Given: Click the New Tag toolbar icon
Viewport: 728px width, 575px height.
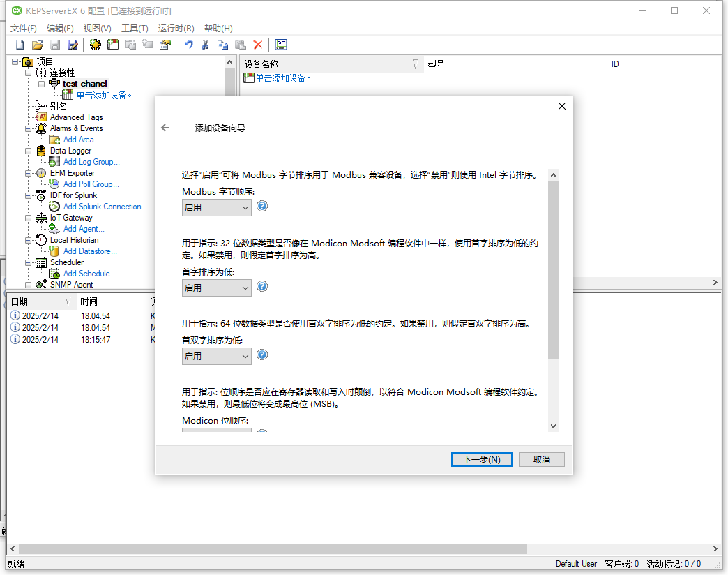Looking at the screenshot, I should 148,45.
